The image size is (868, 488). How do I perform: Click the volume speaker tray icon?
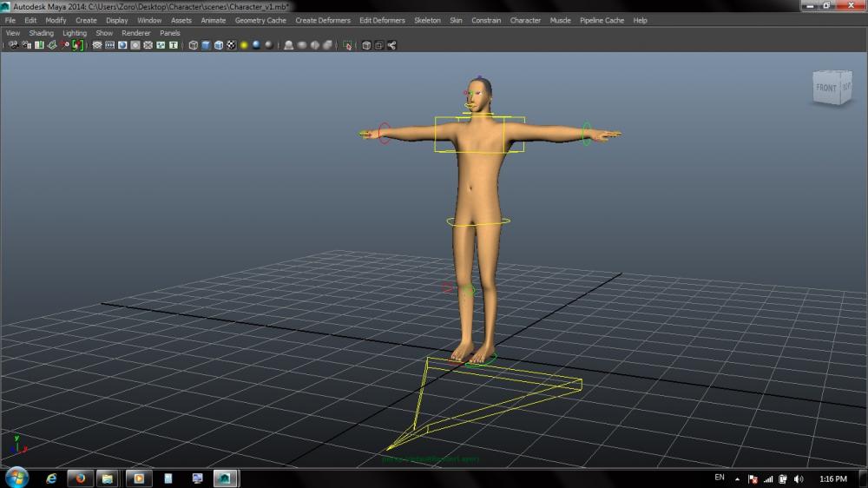[x=797, y=478]
